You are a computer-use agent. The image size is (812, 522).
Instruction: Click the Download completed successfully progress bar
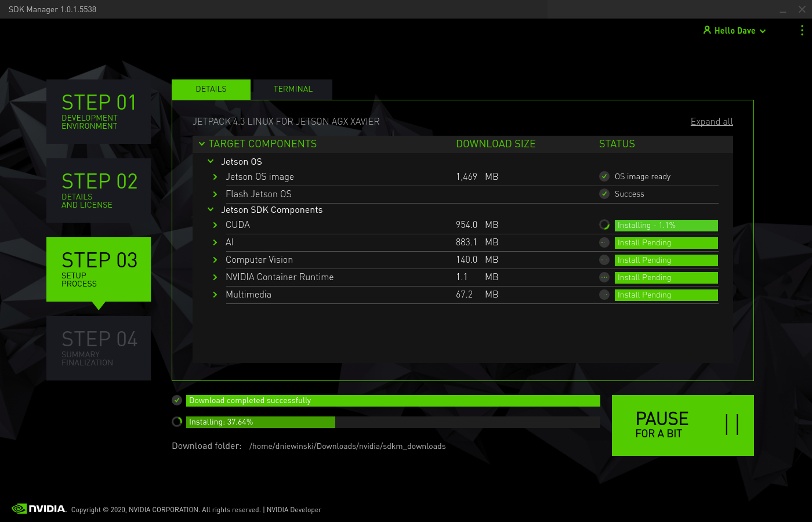(393, 400)
